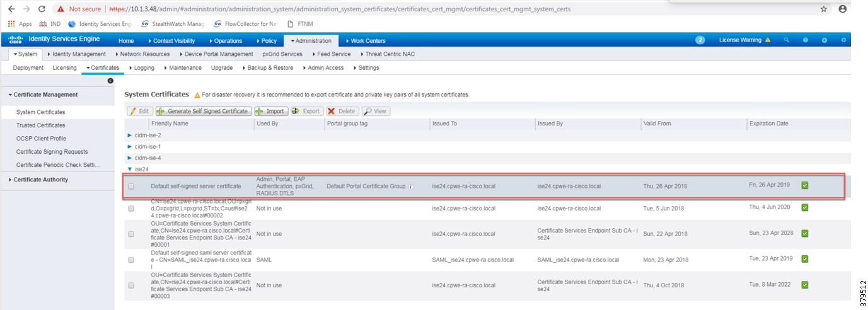This screenshot has width=868, height=310.
Task: Open the Administration menu
Action: 311,41
